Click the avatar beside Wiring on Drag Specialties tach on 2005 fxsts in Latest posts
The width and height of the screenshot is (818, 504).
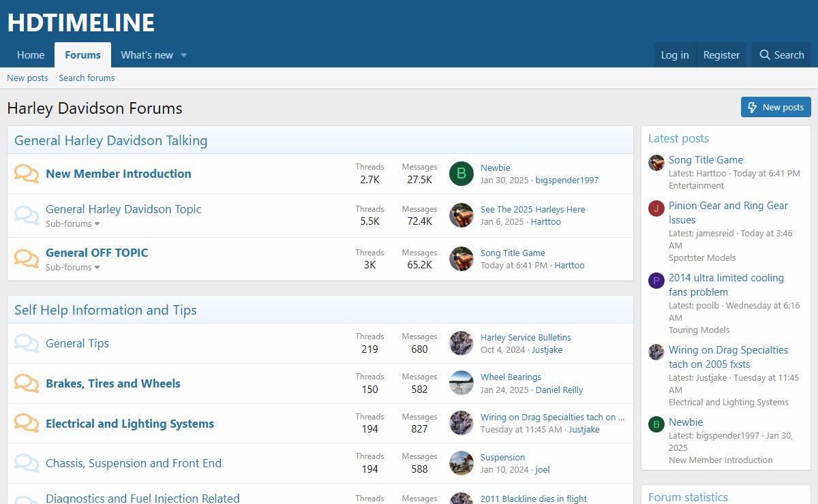[656, 352]
